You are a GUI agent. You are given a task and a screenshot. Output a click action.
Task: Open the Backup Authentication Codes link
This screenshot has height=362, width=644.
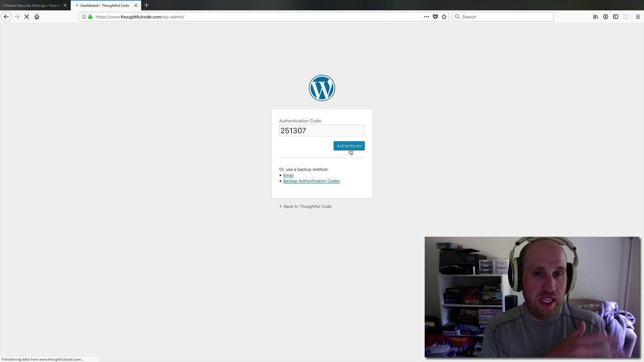pos(311,181)
